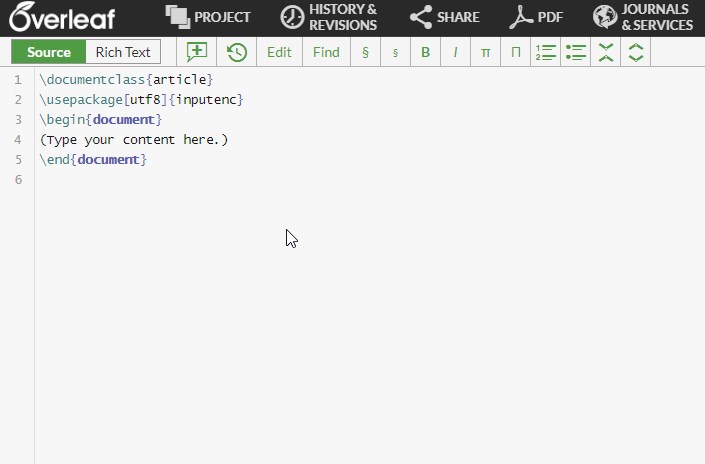The height and width of the screenshot is (464, 705).
Task: Click the expand arrows icon
Action: click(x=636, y=52)
